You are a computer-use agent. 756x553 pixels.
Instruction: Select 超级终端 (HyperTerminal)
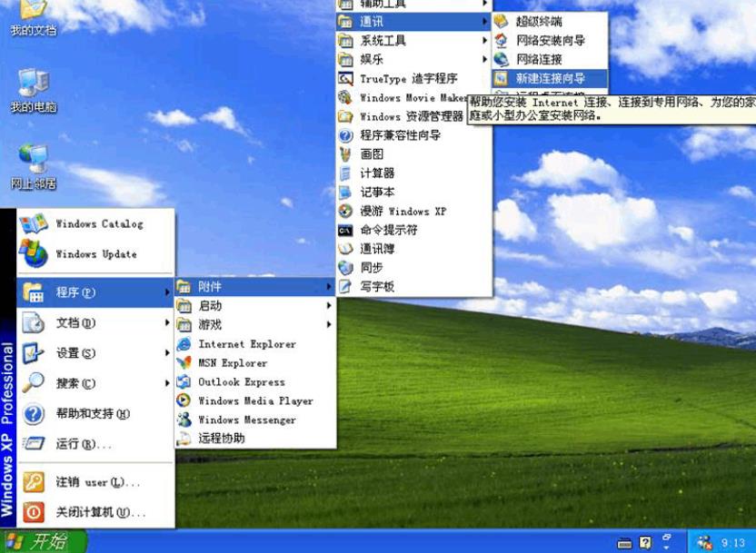point(545,22)
